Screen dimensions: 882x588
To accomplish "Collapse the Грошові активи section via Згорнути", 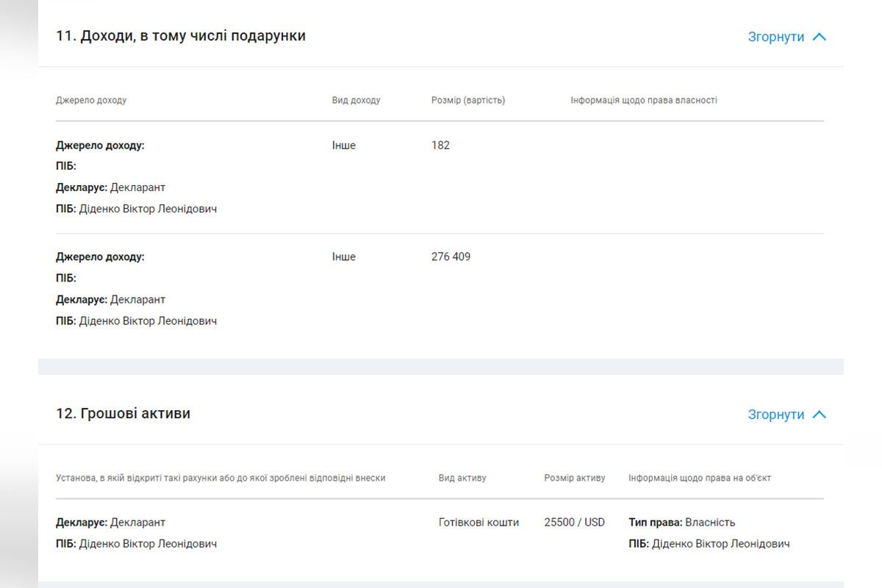I will 776,415.
